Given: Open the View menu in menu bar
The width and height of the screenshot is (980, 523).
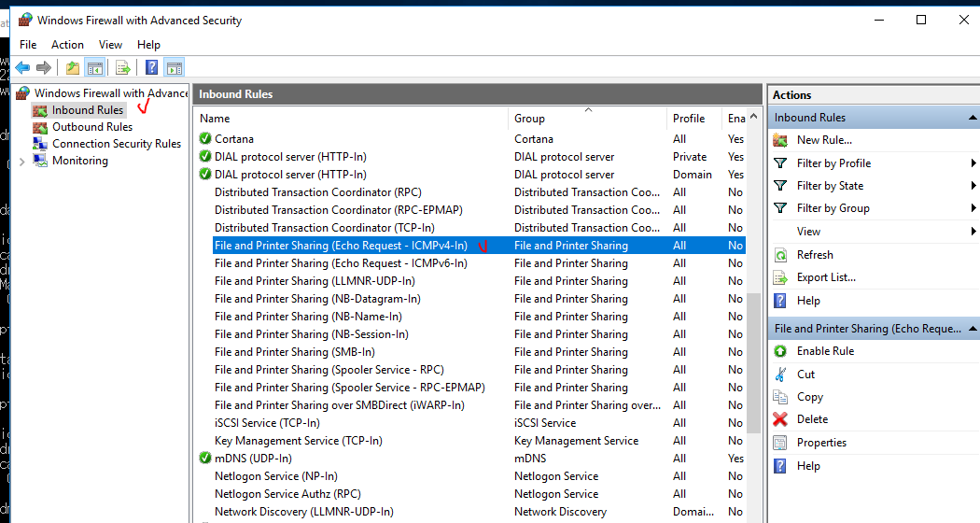Looking at the screenshot, I should click(111, 45).
